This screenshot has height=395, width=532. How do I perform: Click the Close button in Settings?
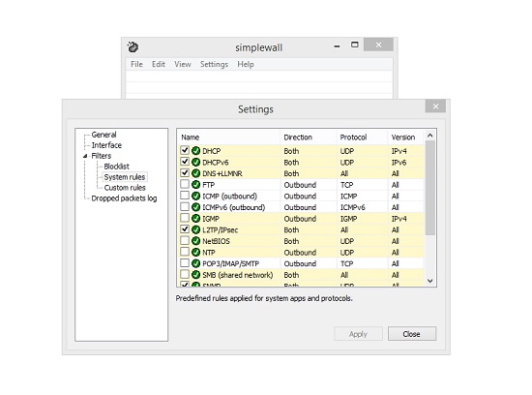[x=412, y=334]
